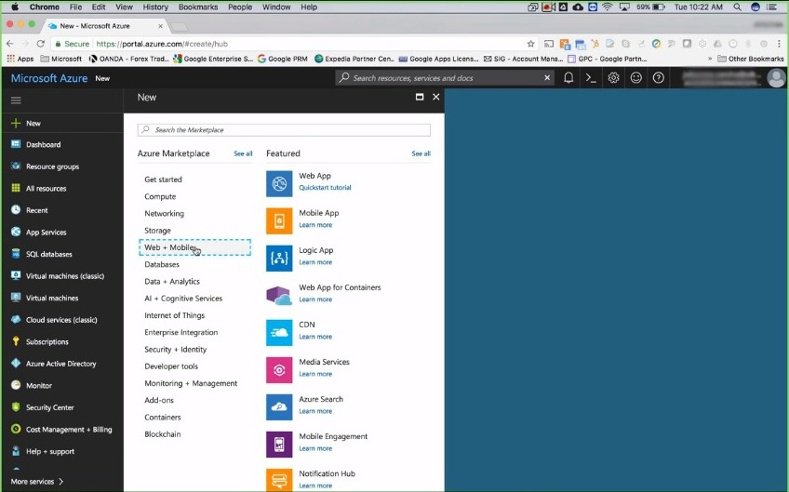
Task: Launch Cloud Shell from the top bar
Action: (591, 78)
